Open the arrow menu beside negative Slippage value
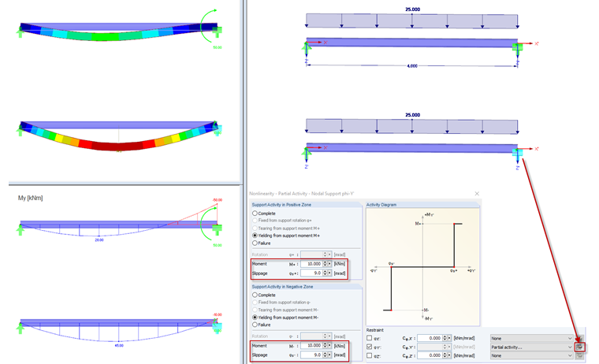 tap(329, 355)
